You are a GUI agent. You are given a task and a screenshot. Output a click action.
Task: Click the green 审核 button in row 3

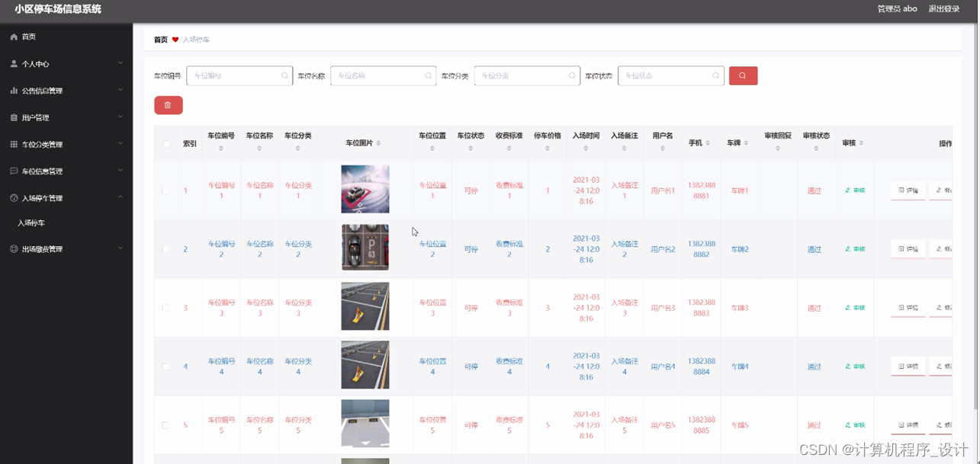click(855, 308)
